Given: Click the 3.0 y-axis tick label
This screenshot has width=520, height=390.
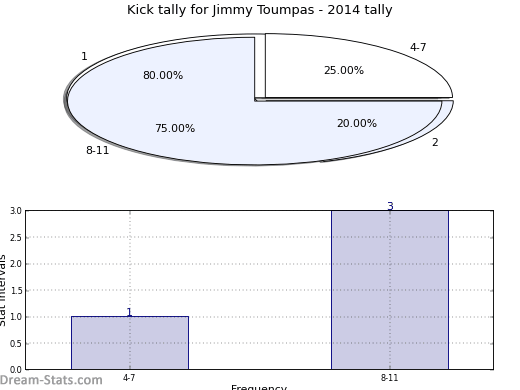Looking at the screenshot, I should (16, 211).
